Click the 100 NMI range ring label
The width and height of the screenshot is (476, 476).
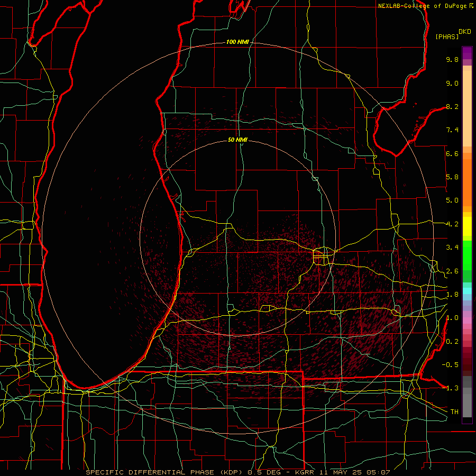click(237, 42)
